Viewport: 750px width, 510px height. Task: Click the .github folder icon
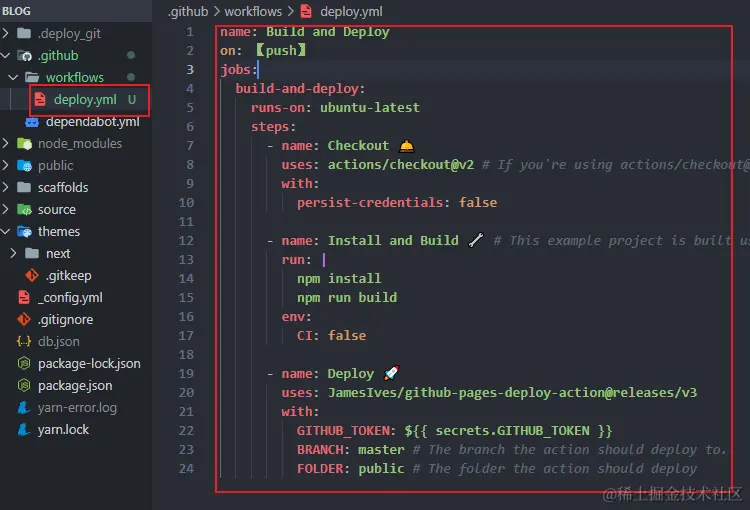click(x=24, y=55)
